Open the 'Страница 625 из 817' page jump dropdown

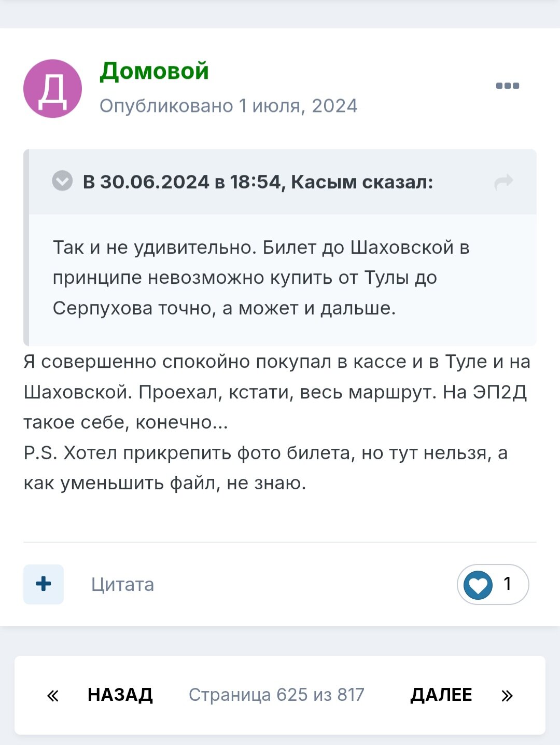276,695
